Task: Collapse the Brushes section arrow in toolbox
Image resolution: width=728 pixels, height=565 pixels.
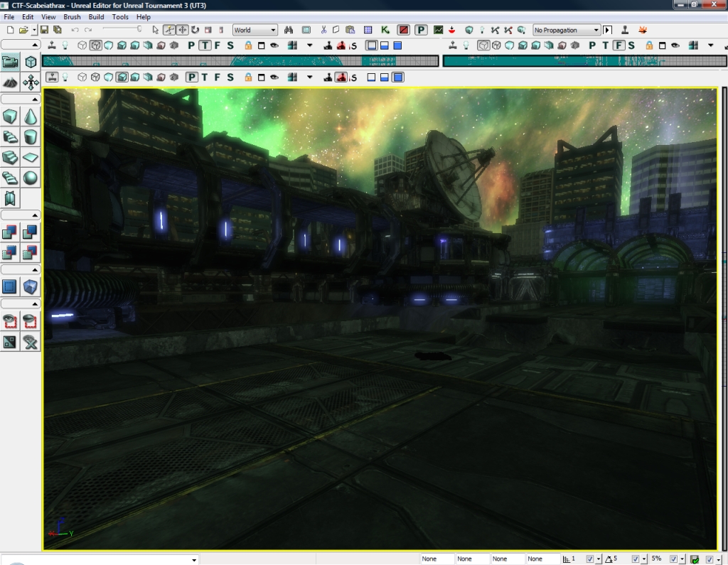Action: (x=35, y=99)
